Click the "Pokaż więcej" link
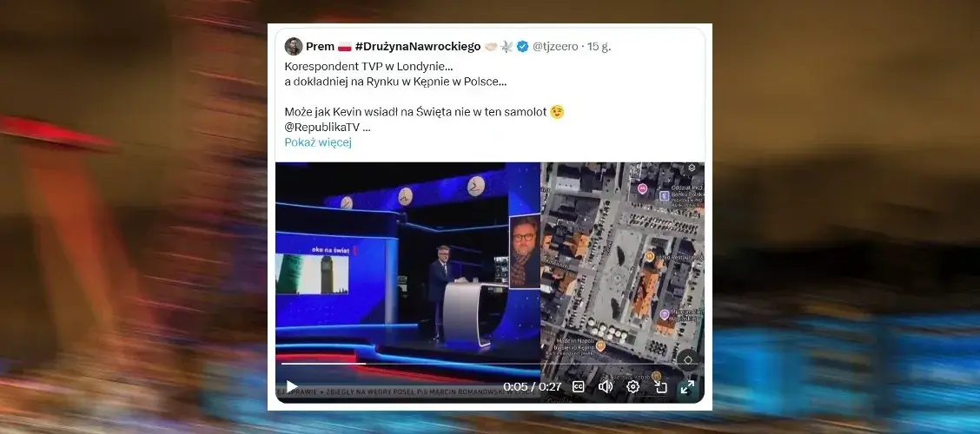The image size is (980, 434). (x=318, y=142)
